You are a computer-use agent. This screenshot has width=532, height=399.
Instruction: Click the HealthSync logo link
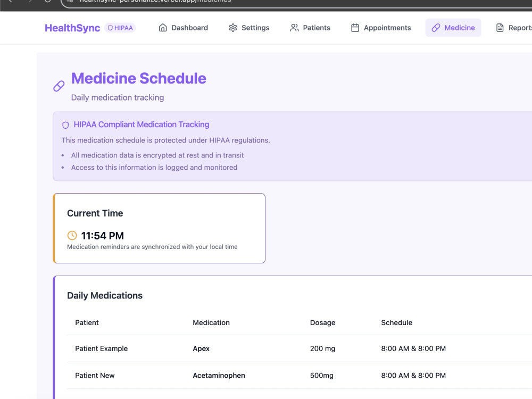72,28
